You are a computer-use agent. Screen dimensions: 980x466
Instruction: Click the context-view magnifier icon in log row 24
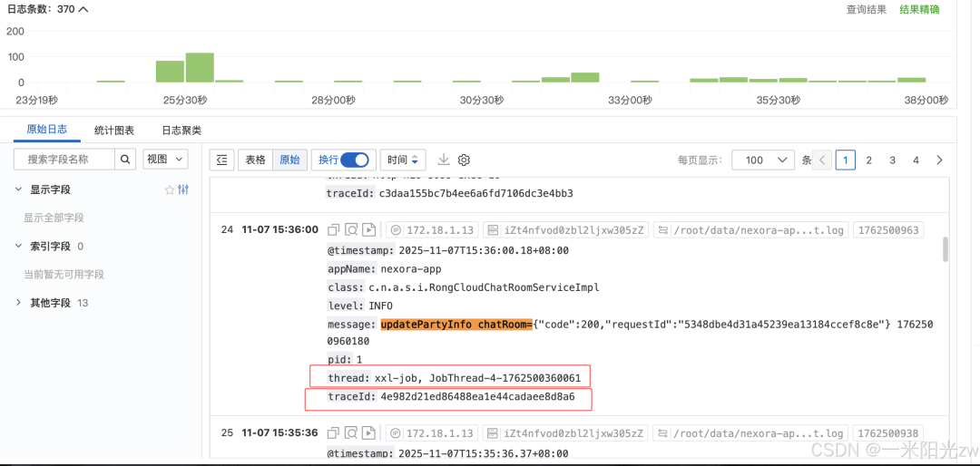(x=352, y=230)
